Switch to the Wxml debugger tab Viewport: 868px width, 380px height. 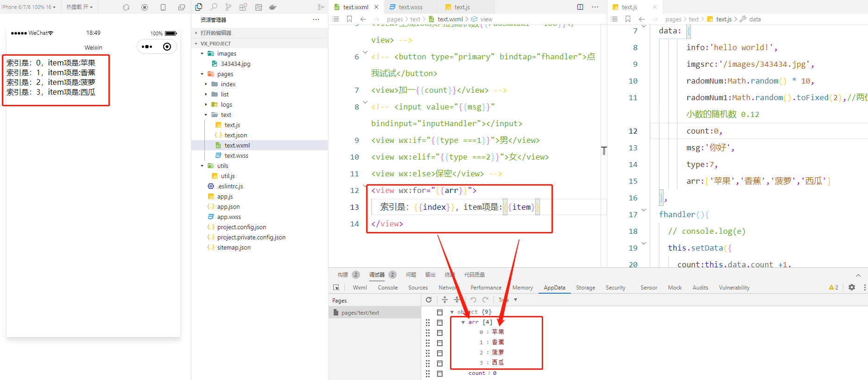click(x=360, y=288)
